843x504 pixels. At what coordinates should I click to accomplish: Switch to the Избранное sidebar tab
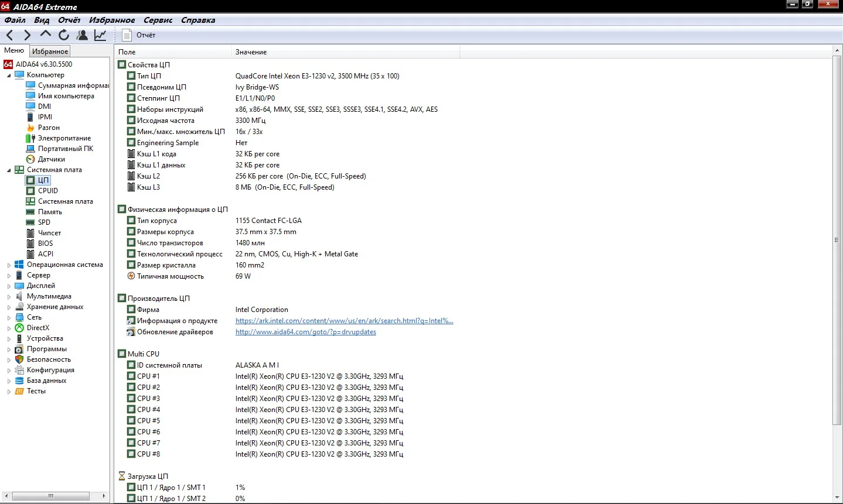click(x=50, y=52)
